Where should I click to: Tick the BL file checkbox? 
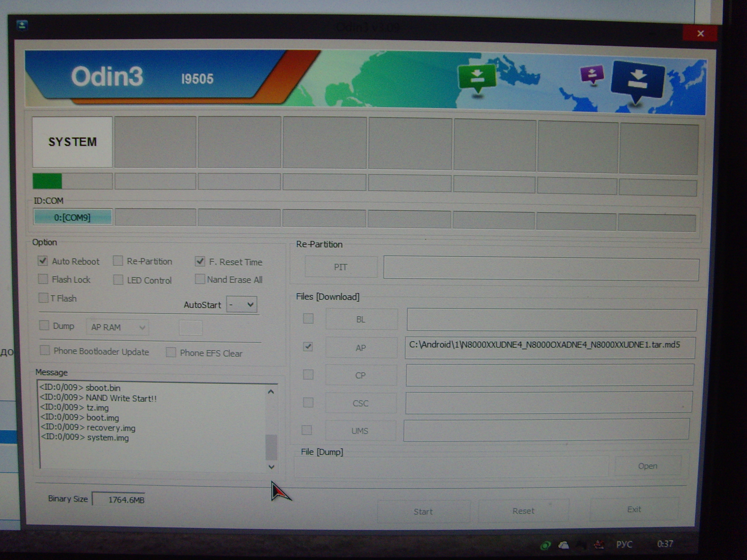coord(308,319)
